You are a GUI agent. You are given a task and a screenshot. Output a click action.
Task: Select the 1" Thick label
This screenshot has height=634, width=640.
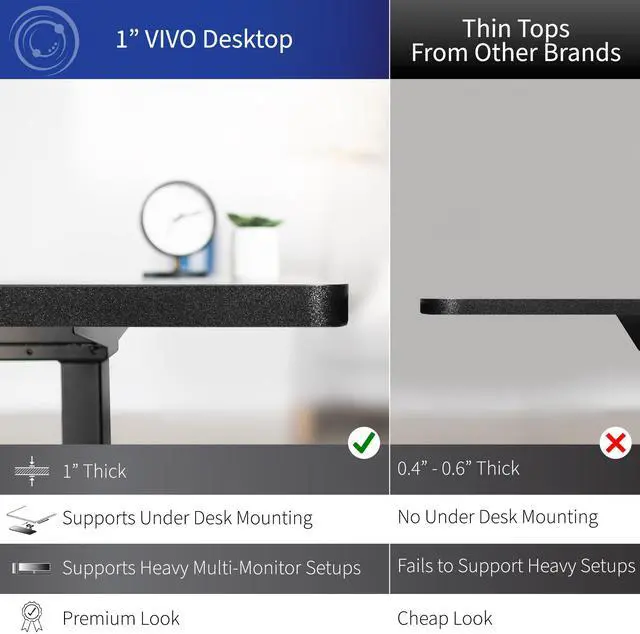click(x=95, y=471)
